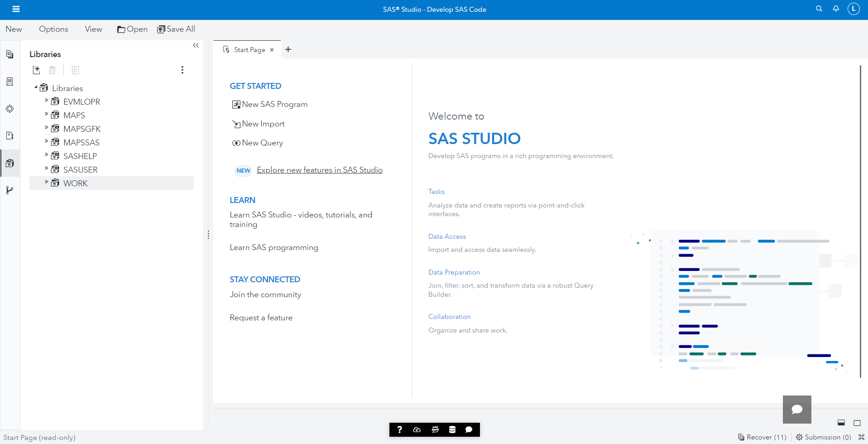Viewport: 868px width, 444px height.
Task: Expand the SASHELP library
Action: [47, 155]
